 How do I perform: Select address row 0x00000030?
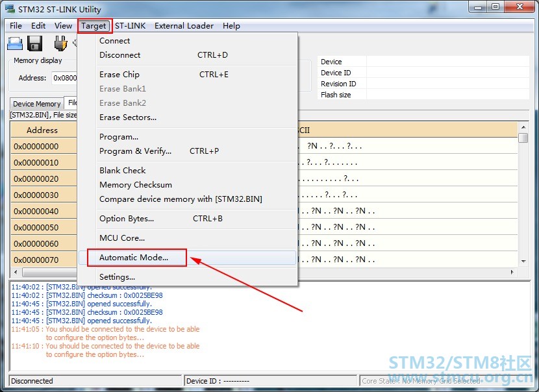[44, 195]
